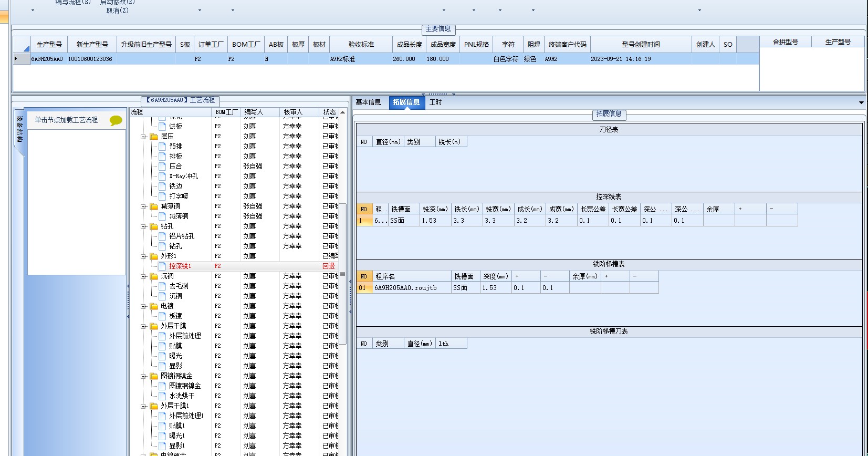Collapse the 图镀铜镍金 group node
868x456 pixels.
click(143, 376)
